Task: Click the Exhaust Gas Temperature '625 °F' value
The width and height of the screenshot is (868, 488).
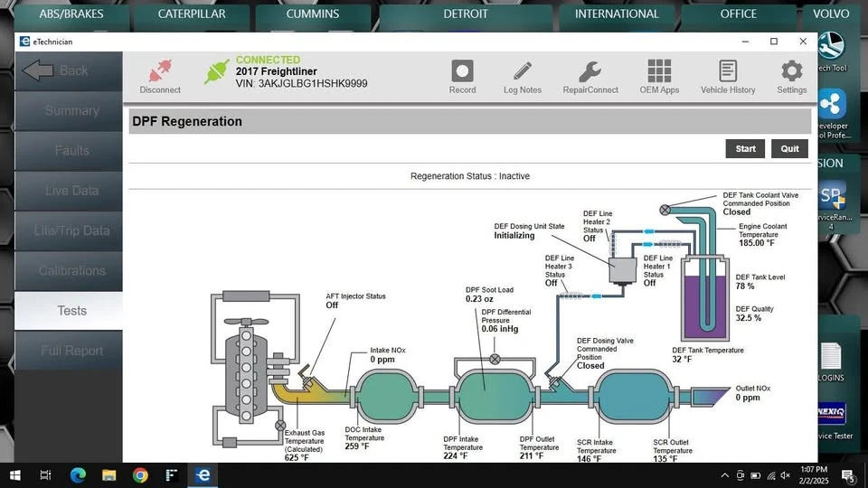Action: coord(297,457)
